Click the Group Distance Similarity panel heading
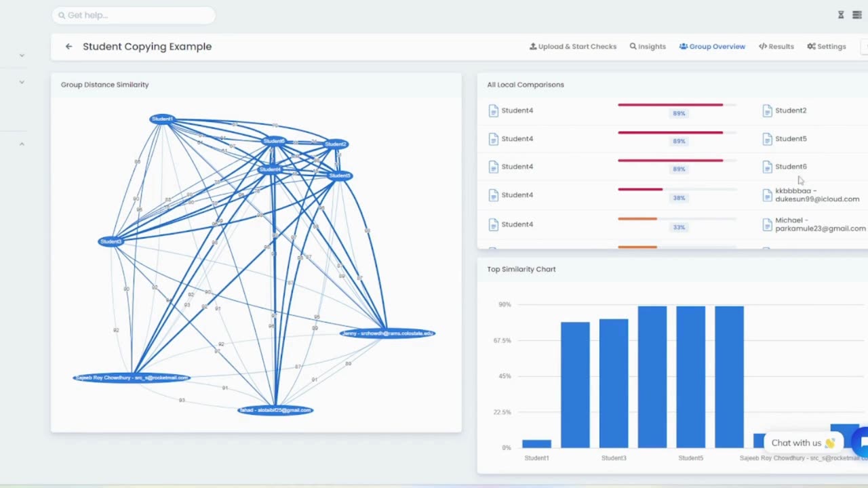868x488 pixels. (104, 85)
